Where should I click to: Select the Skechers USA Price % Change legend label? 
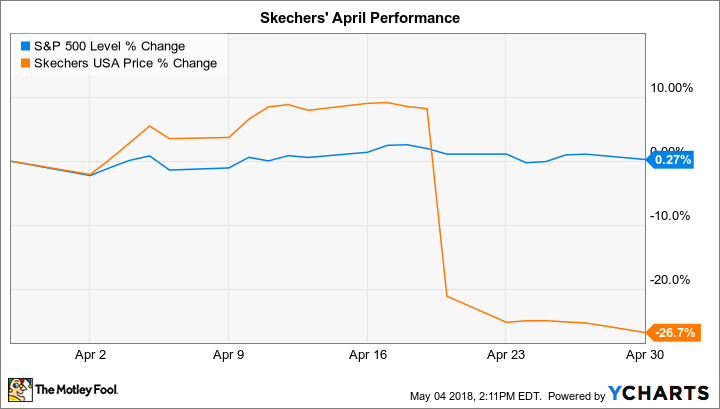click(124, 63)
